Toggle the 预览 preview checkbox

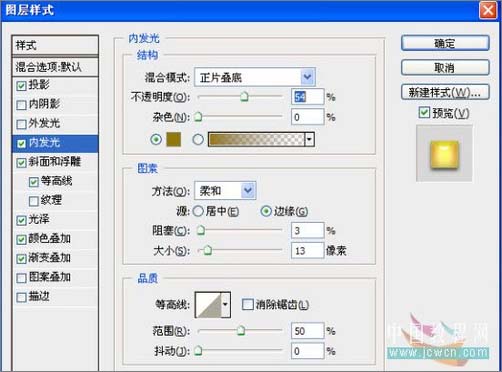[x=424, y=113]
